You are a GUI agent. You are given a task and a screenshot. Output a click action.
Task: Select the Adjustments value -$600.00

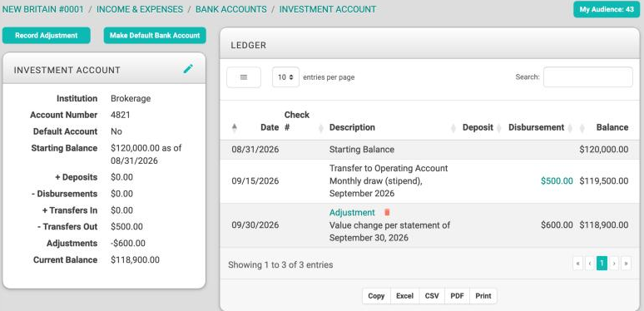pos(128,244)
